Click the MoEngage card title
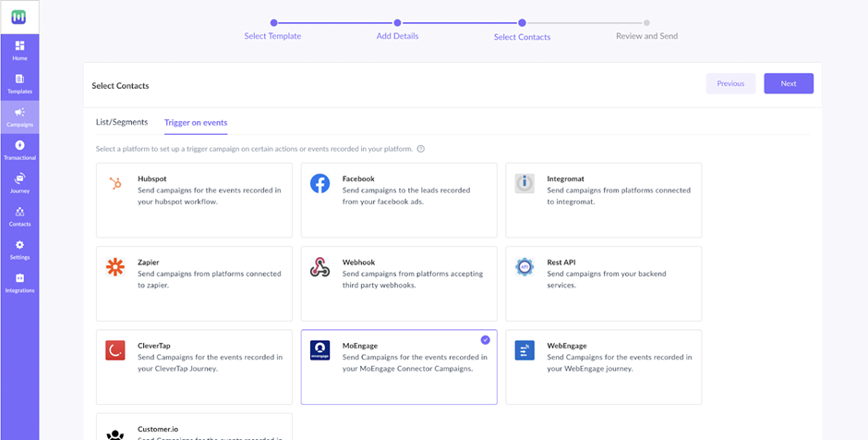868x440 pixels. (360, 346)
